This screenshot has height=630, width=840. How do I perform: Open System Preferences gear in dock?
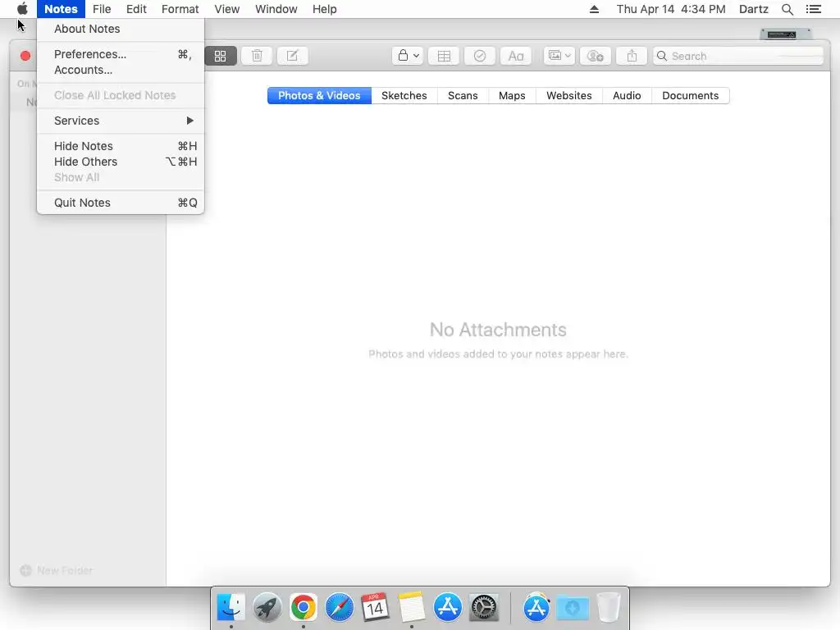(x=484, y=608)
